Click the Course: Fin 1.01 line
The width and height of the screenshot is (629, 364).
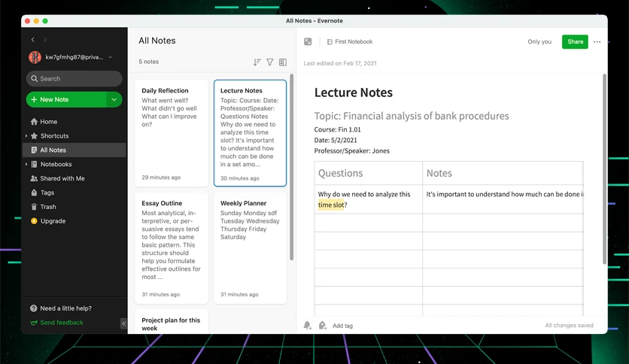[337, 129]
